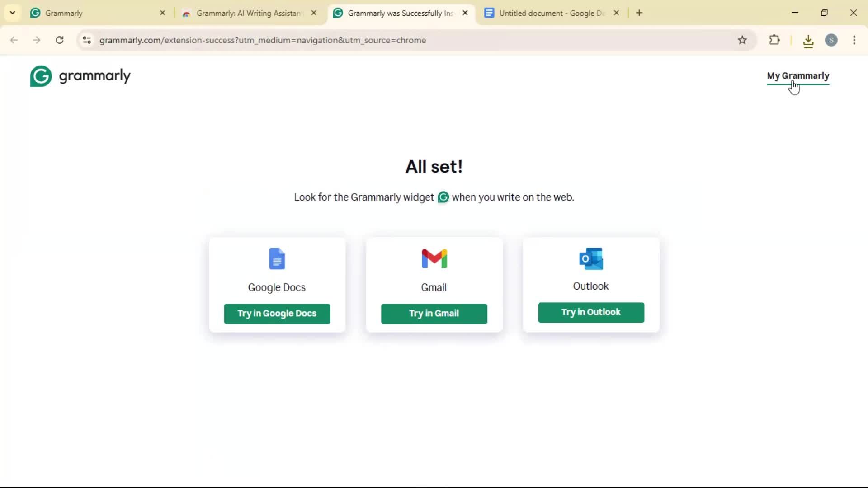
Task: Expand the tab search dropdown arrow
Action: [13, 13]
